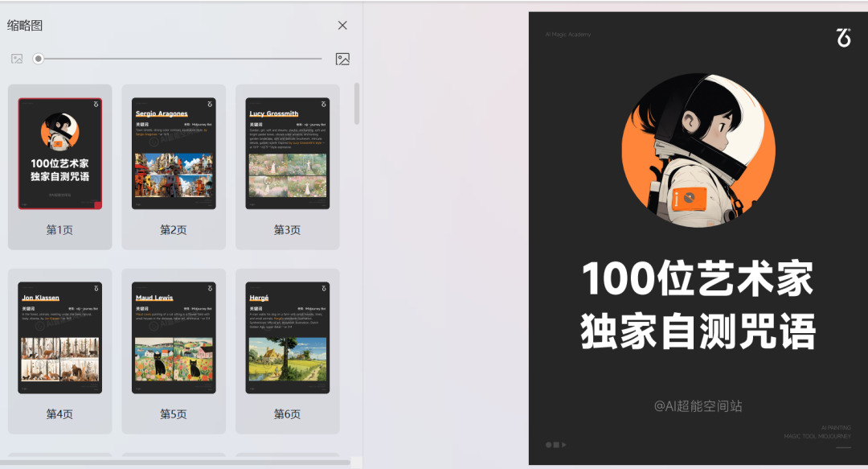The width and height of the screenshot is (868, 469).
Task: Click the "@AI超能空间站" watermark text
Action: (x=698, y=406)
